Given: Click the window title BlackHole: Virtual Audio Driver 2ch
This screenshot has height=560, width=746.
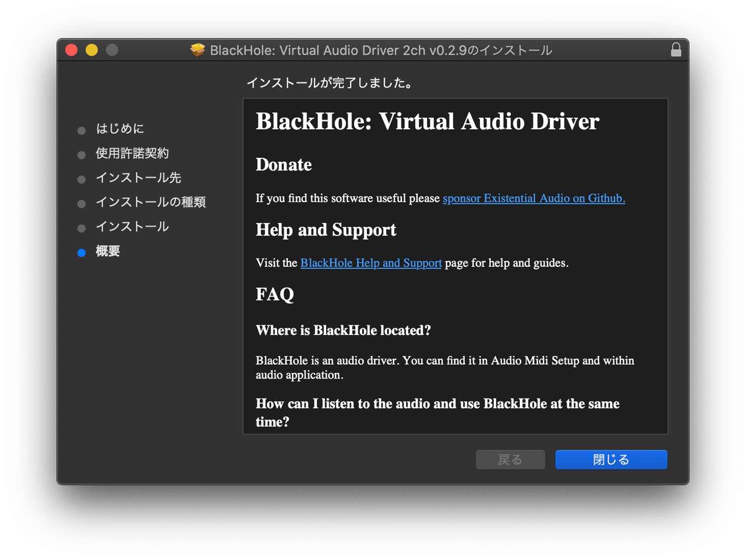Looking at the screenshot, I should click(x=381, y=50).
